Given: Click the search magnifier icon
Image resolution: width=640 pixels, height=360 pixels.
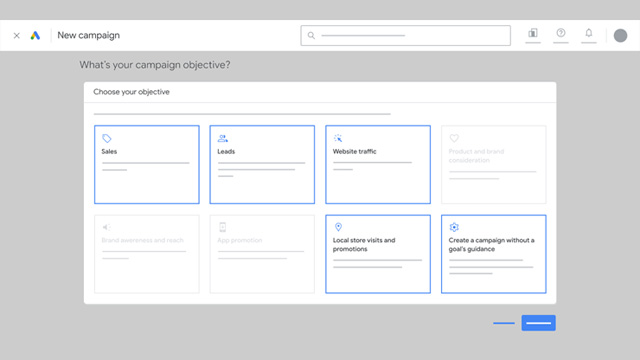Looking at the screenshot, I should tap(311, 36).
